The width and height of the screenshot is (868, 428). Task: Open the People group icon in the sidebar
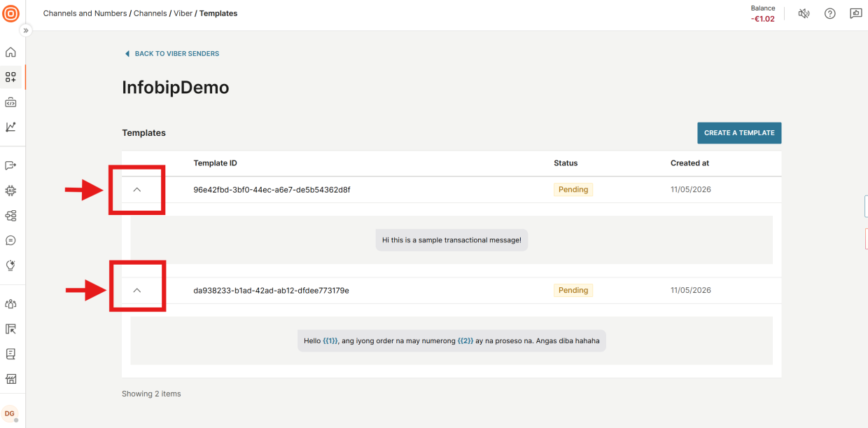(10, 304)
